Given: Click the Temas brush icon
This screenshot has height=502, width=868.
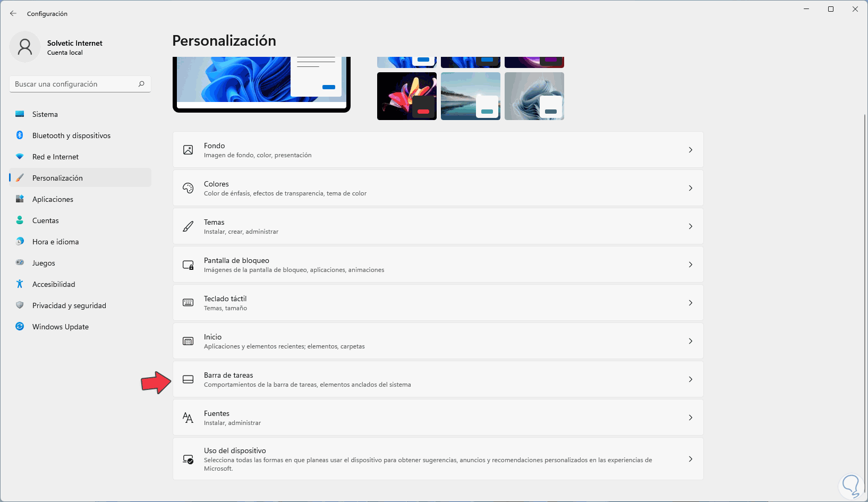Looking at the screenshot, I should coord(188,226).
